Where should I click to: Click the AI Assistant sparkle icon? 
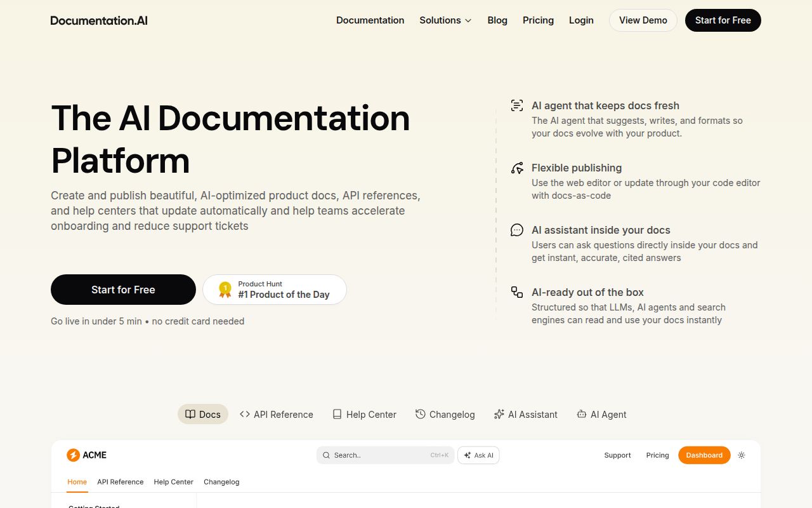coord(499,414)
